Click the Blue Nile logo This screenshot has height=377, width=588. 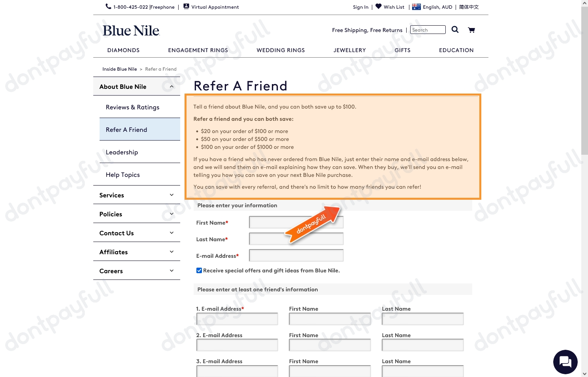click(131, 31)
